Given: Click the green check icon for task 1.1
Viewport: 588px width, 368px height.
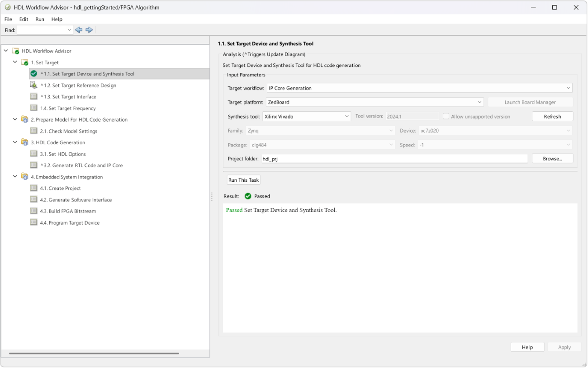Looking at the screenshot, I should point(33,74).
